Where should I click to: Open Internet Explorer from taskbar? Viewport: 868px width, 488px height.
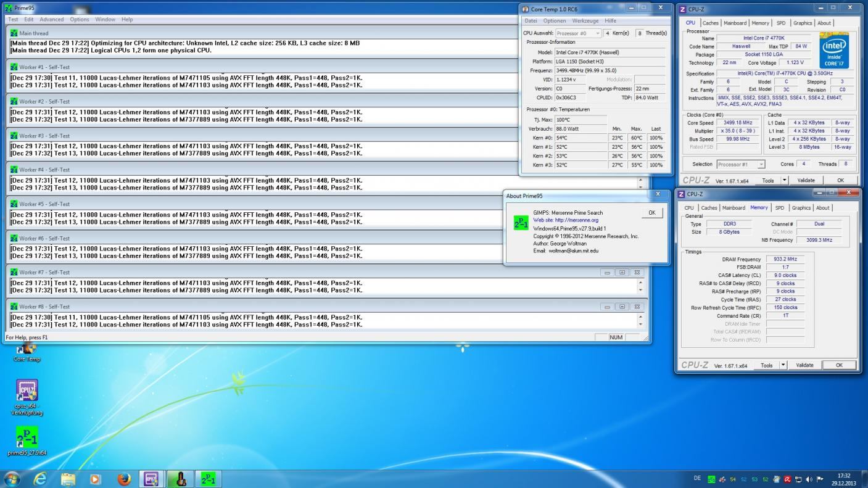40,479
